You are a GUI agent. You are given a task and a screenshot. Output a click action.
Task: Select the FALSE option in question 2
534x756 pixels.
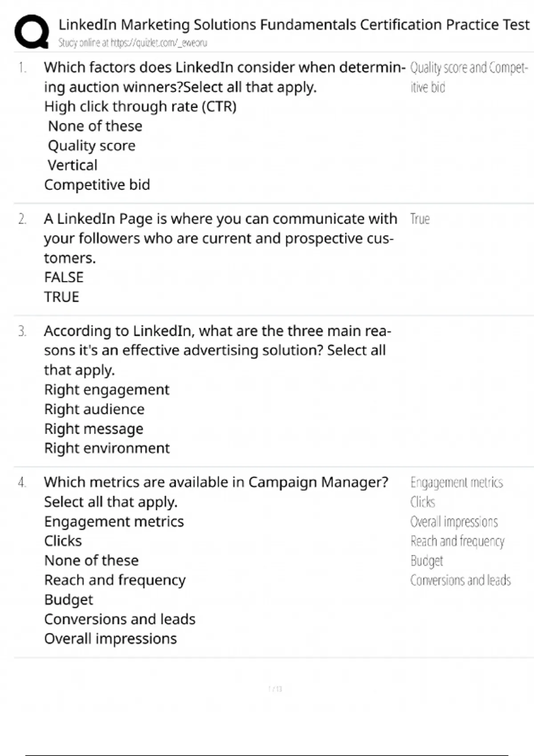64,277
